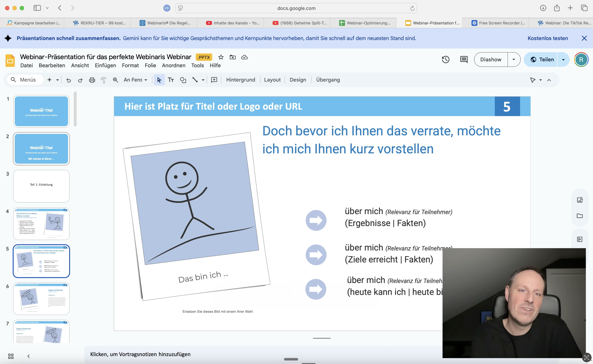The height and width of the screenshot is (364, 593).
Task: Select slide 3 'Teil 1: Einleitung' thumbnail
Action: [41, 186]
